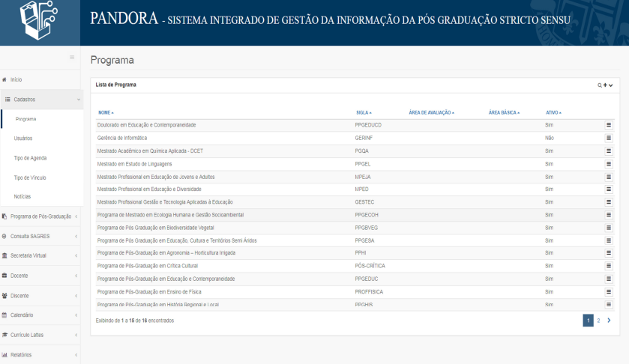Open row menu for PPGHIS program
Image resolution: width=629 pixels, height=364 pixels.
click(609, 305)
